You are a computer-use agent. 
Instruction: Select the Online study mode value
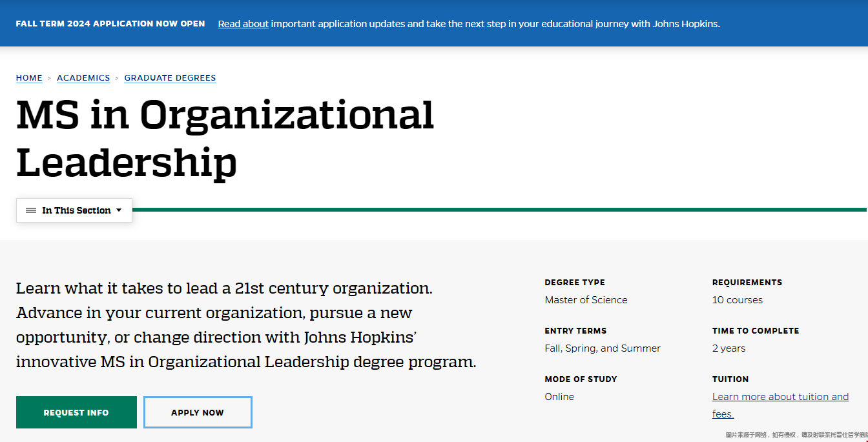pyautogui.click(x=559, y=397)
